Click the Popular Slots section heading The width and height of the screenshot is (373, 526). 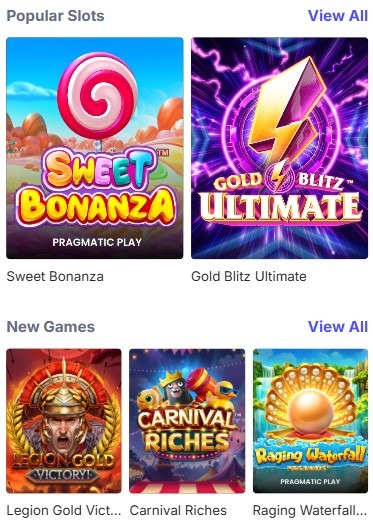point(55,16)
